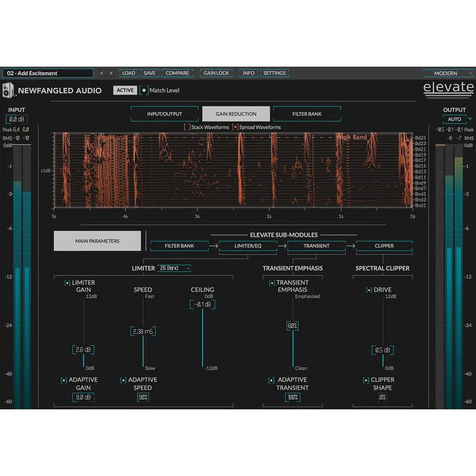Open the CLIPPER sub-module

coord(384,245)
